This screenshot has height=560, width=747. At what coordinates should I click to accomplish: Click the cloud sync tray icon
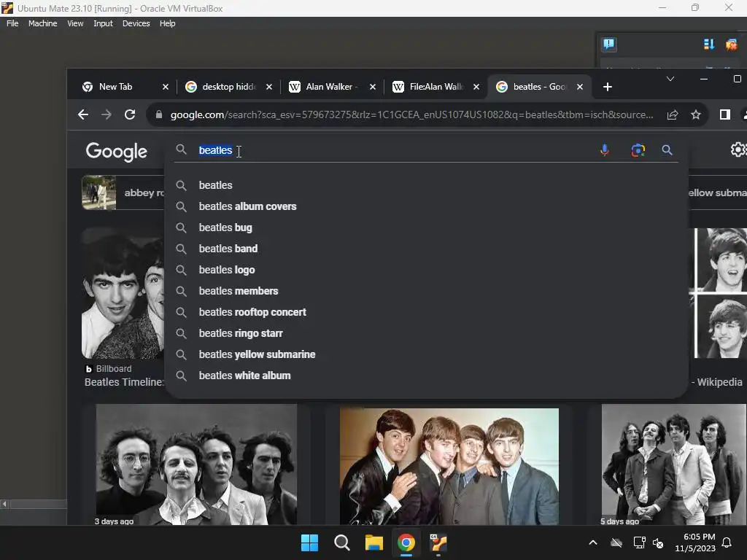616,542
